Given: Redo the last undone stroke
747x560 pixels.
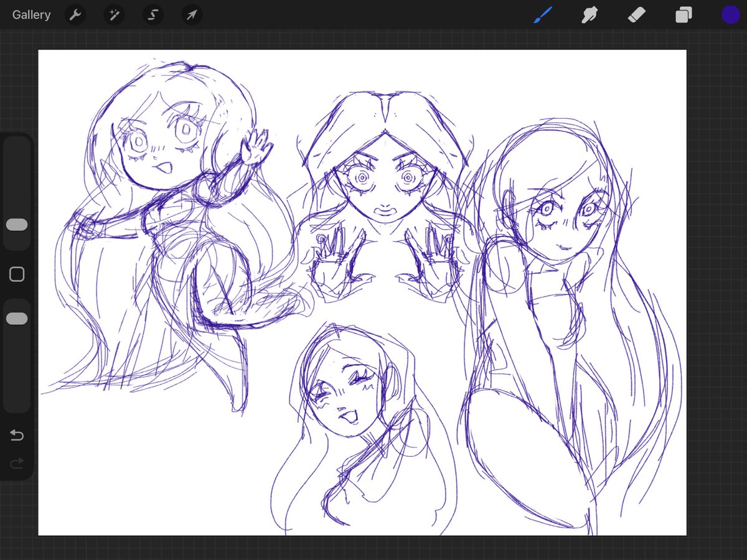Looking at the screenshot, I should [x=17, y=462].
